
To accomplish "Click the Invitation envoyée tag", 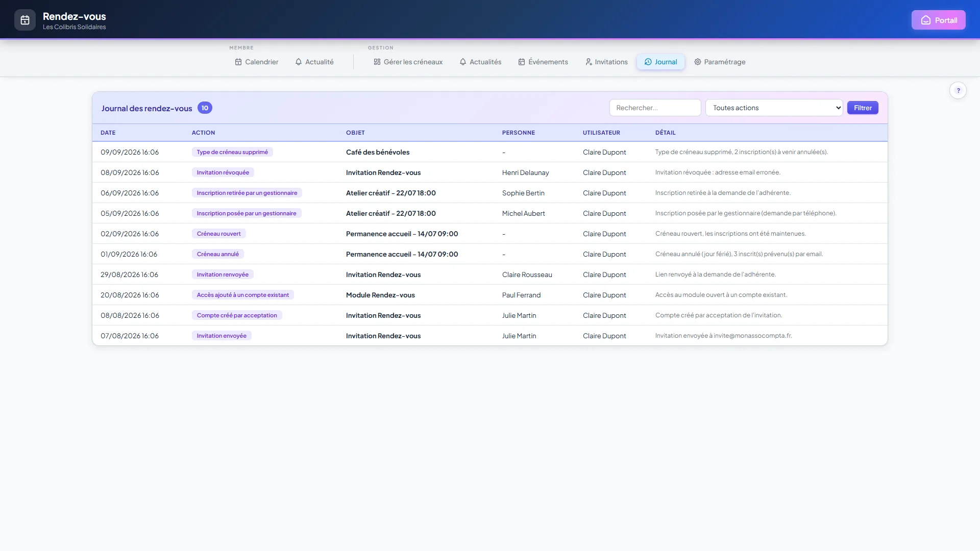I will (222, 336).
